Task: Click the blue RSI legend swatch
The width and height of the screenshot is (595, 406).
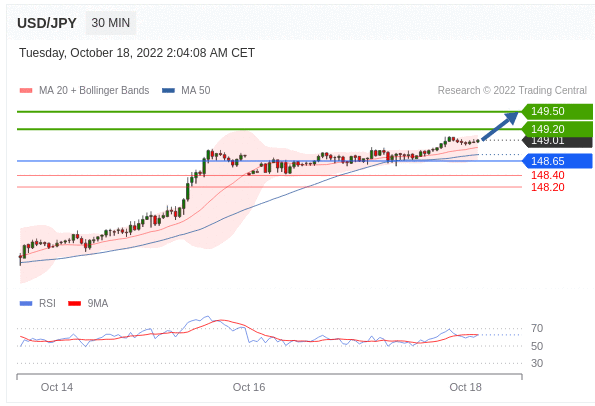Action: (26, 303)
